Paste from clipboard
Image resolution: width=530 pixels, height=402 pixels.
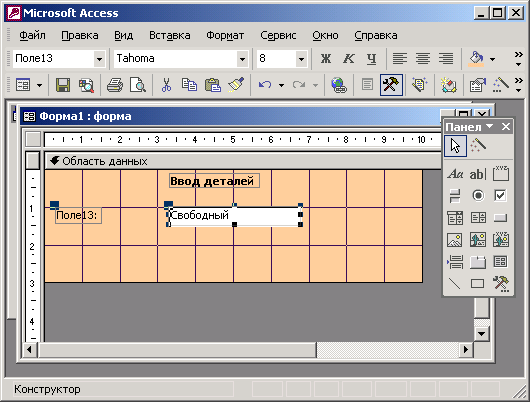pyautogui.click(x=213, y=85)
